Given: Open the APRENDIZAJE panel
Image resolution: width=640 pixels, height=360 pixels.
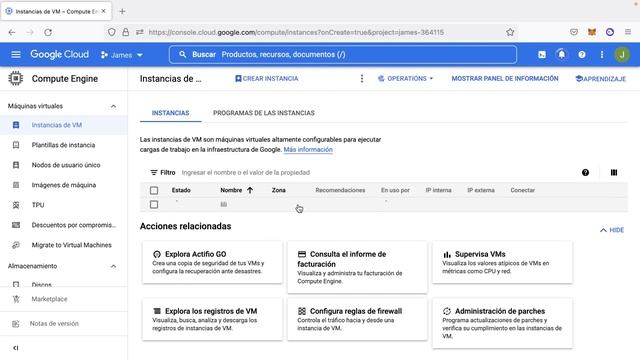Looking at the screenshot, I should [x=600, y=79].
